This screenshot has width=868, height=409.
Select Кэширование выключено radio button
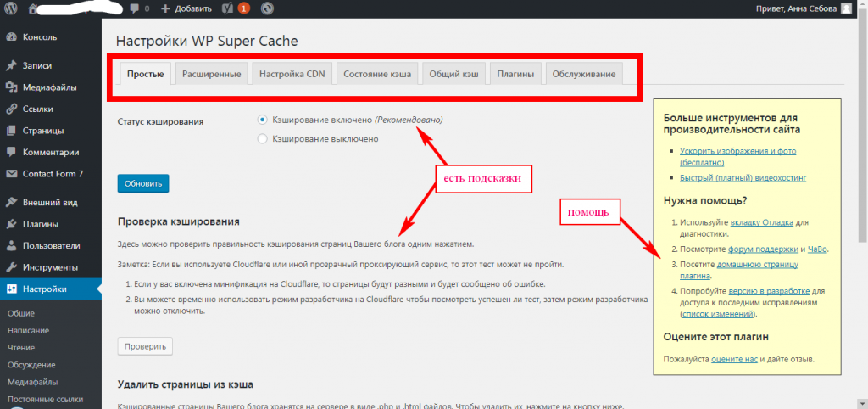pyautogui.click(x=263, y=139)
